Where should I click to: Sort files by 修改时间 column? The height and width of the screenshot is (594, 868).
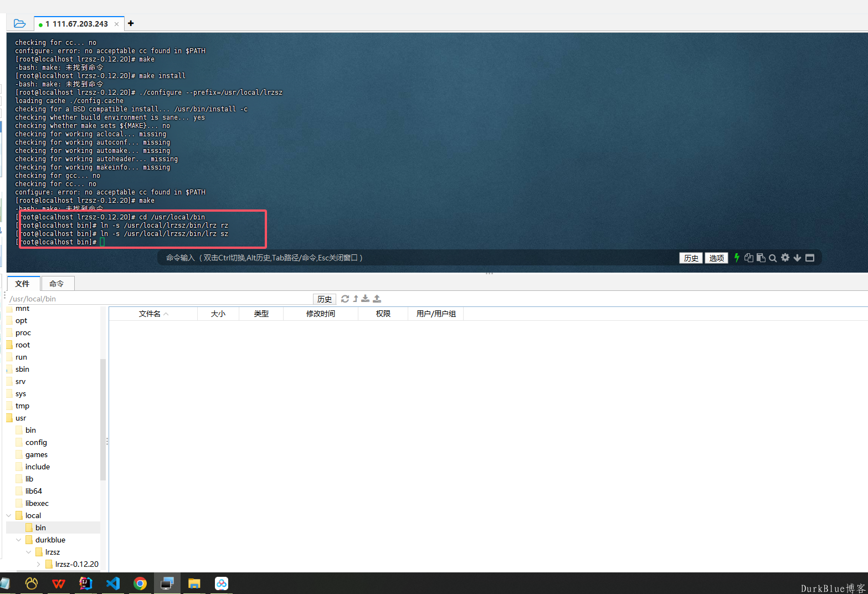tap(321, 314)
